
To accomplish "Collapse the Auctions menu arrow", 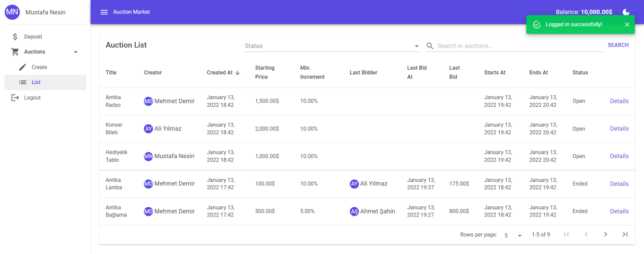I will click(x=76, y=51).
